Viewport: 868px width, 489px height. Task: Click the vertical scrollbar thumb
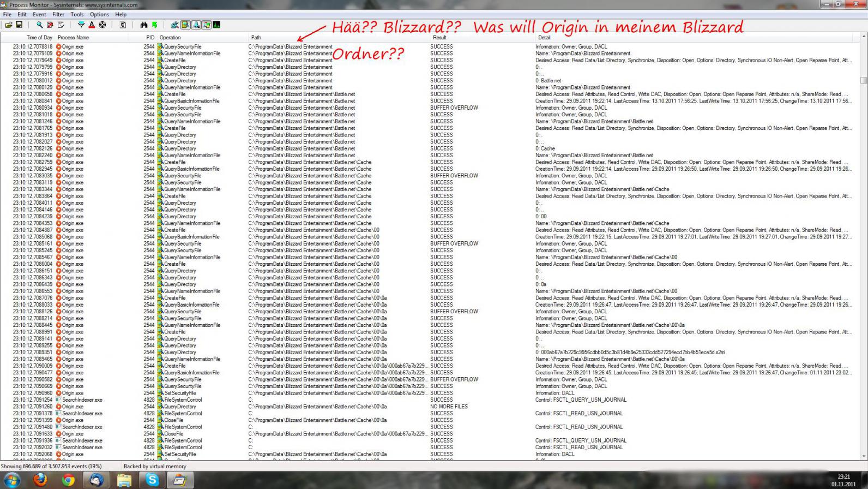864,80
